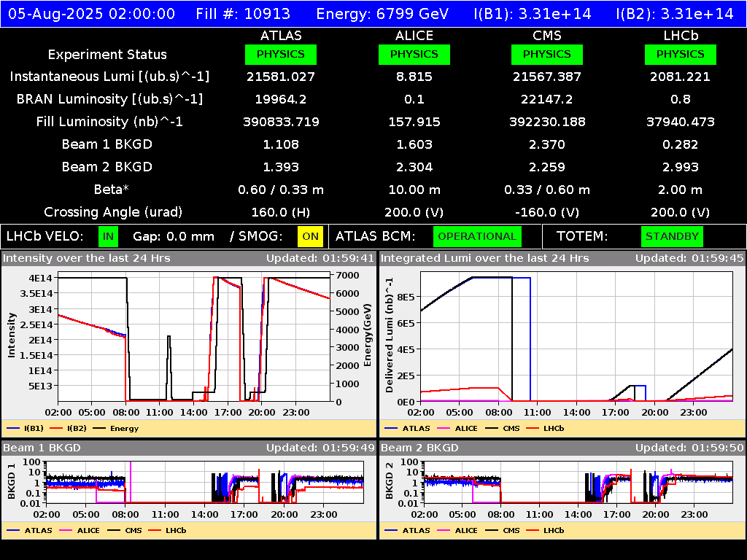
Task: Click LHCb fill luminosity 37940.473
Action: [681, 122]
